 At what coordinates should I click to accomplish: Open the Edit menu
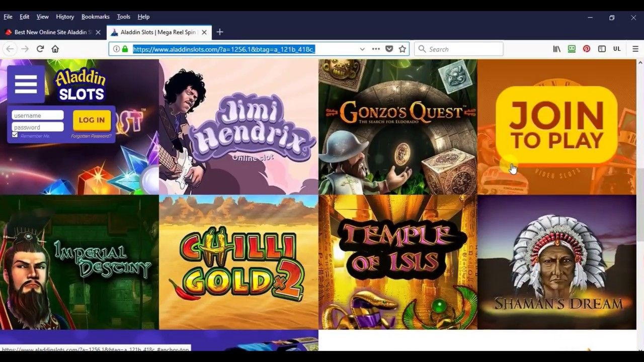click(x=25, y=17)
